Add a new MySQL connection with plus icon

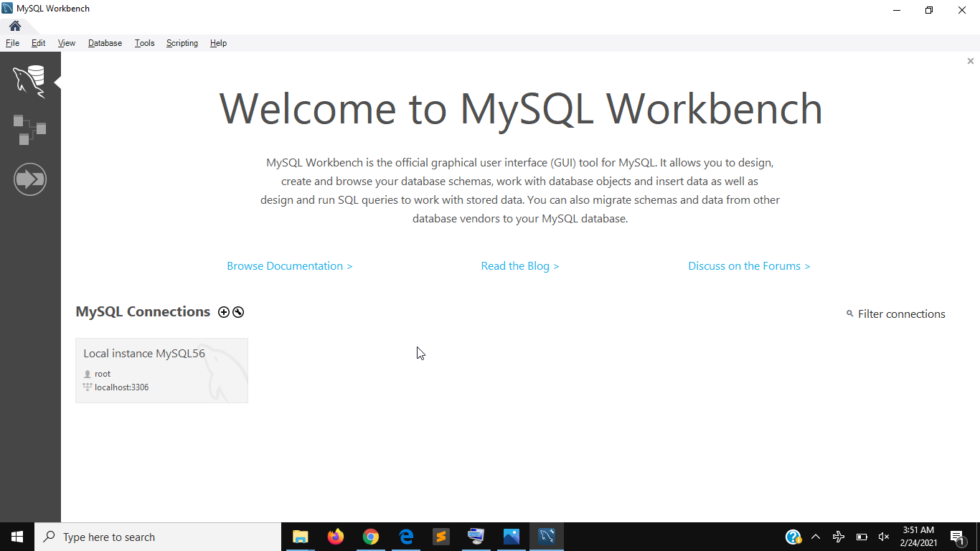224,312
